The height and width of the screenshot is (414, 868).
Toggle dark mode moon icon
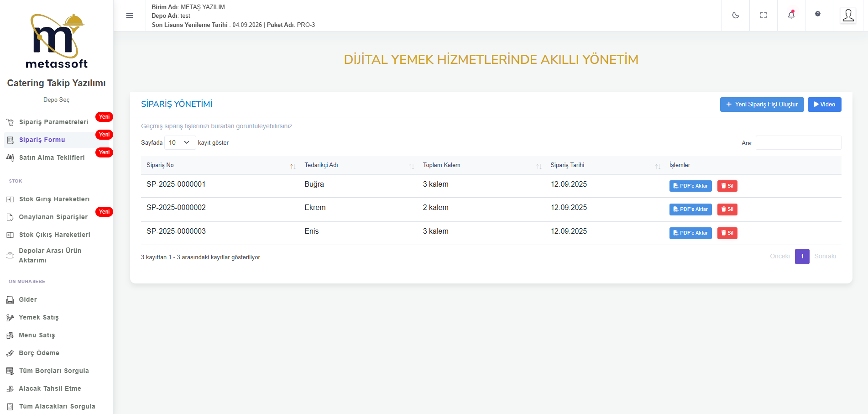pyautogui.click(x=735, y=15)
